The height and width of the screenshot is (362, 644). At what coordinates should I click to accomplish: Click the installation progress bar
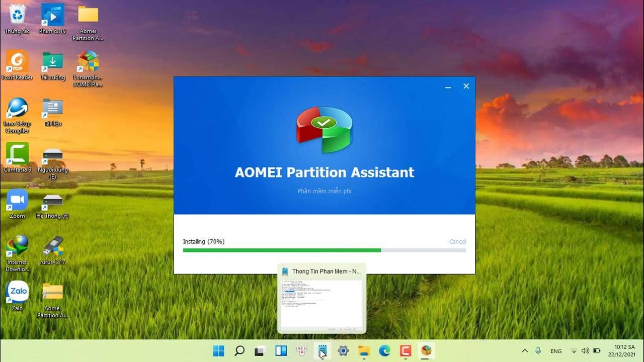(x=325, y=250)
